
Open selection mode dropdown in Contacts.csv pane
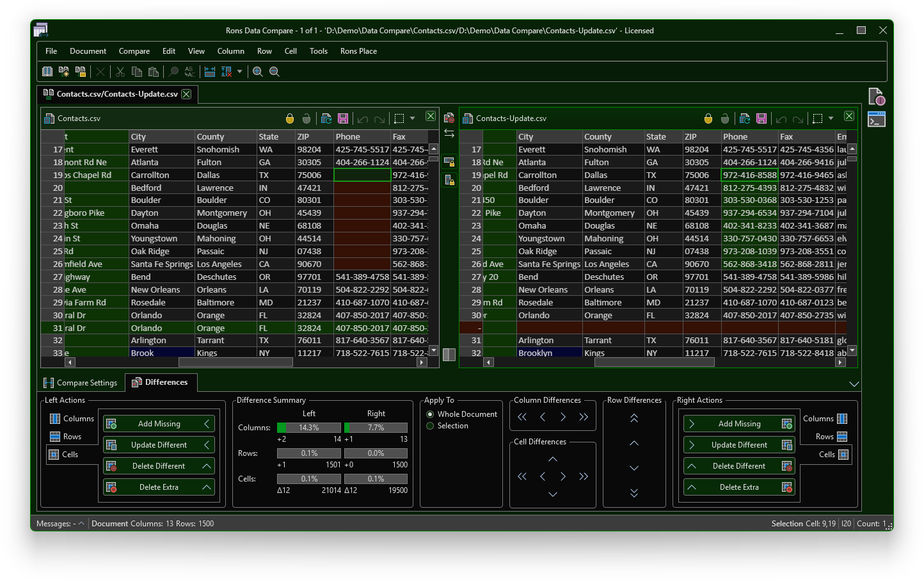point(413,118)
